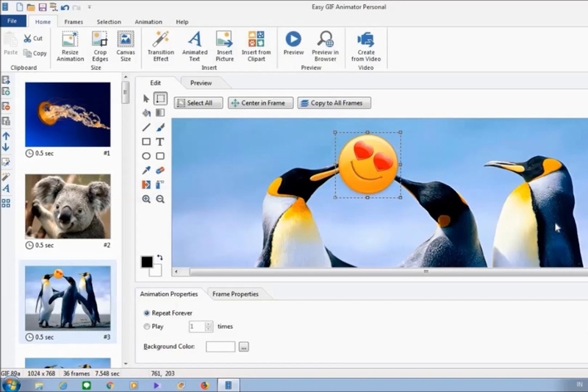Click the Undo arrow in quick access toolbar
Viewport: 588px width, 392px height.
[65, 7]
